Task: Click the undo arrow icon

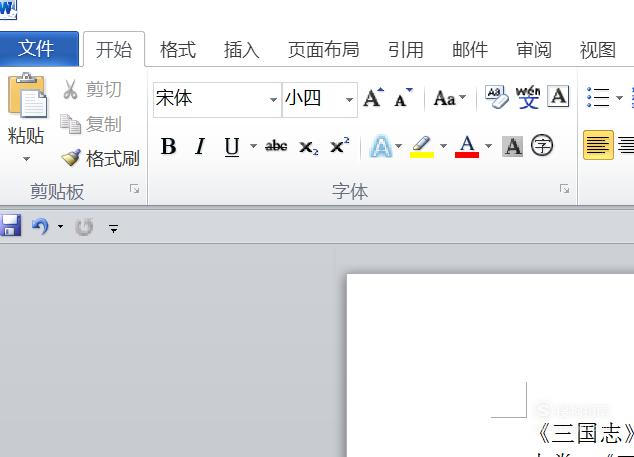Action: tap(40, 226)
